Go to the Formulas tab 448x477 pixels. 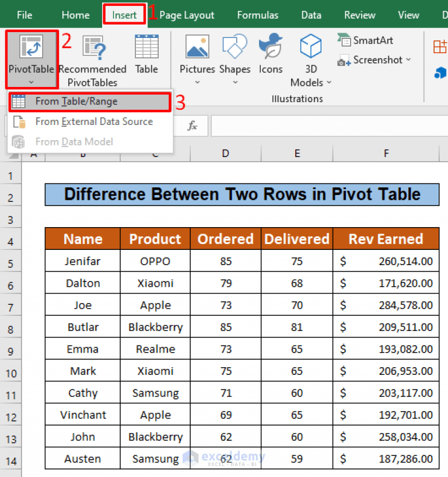(x=257, y=15)
